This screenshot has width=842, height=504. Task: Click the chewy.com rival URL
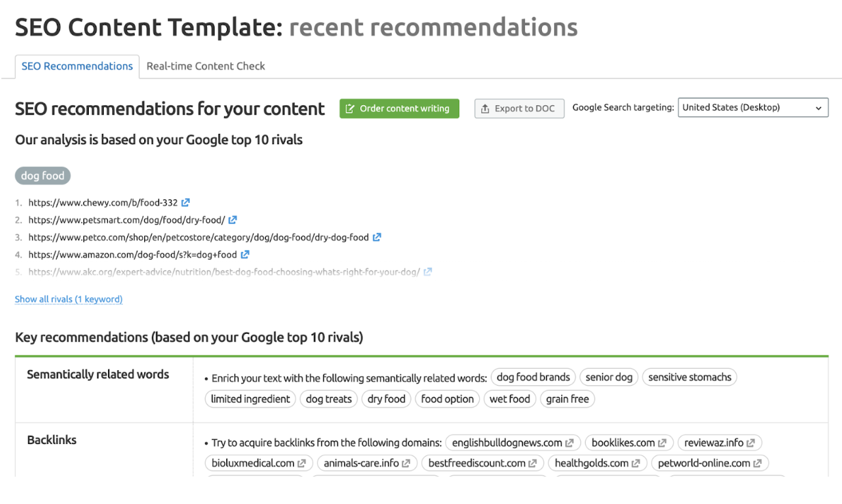[x=103, y=203]
